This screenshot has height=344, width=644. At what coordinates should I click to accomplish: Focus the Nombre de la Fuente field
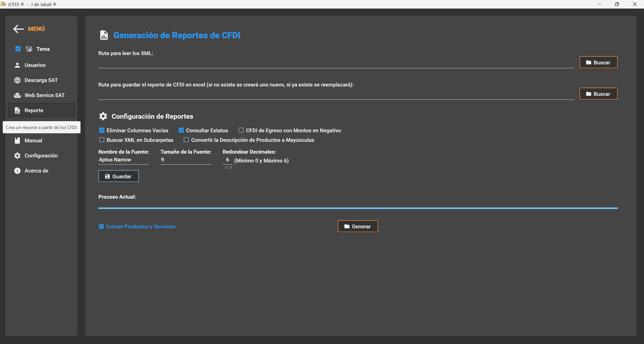[x=124, y=160]
